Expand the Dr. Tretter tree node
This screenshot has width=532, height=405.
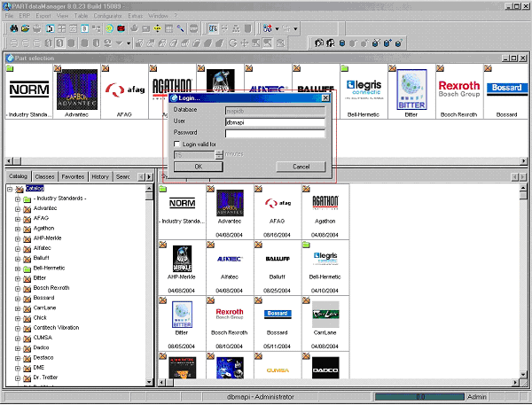point(18,378)
